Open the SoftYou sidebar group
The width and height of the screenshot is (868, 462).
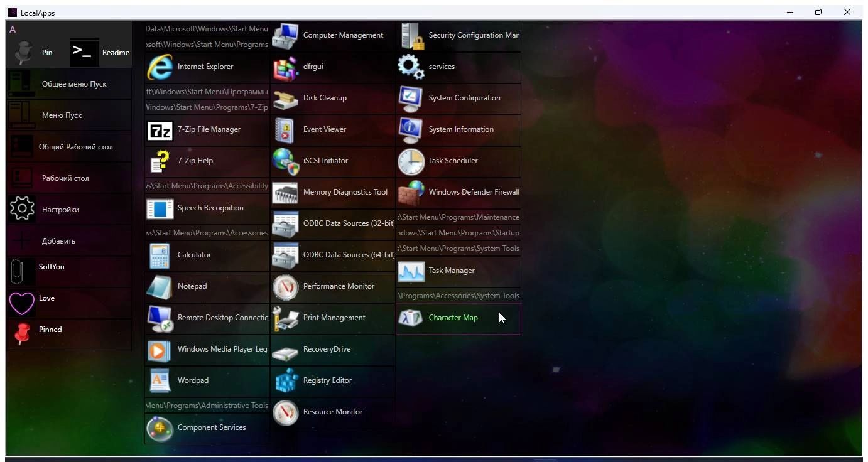(x=69, y=271)
